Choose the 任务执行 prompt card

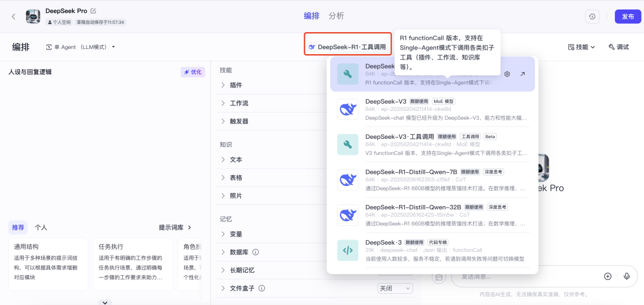coord(132,264)
